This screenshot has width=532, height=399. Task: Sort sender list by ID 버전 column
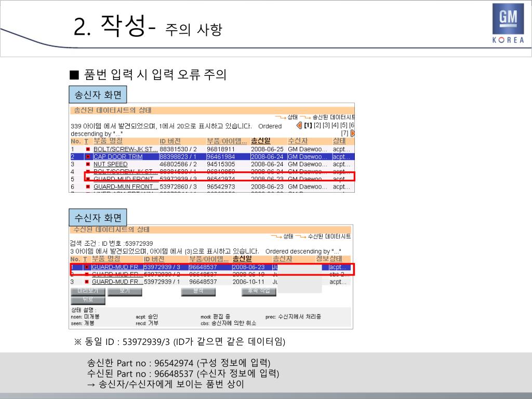pyautogui.click(x=170, y=141)
